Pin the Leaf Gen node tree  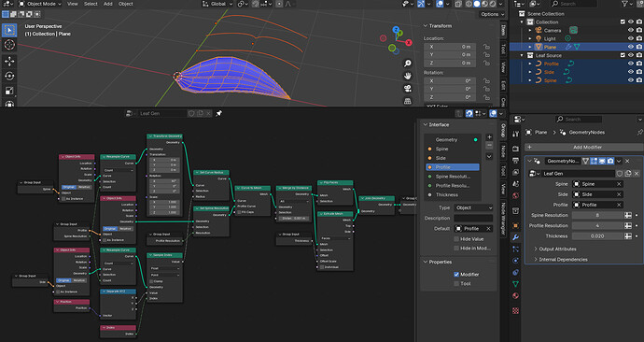219,113
